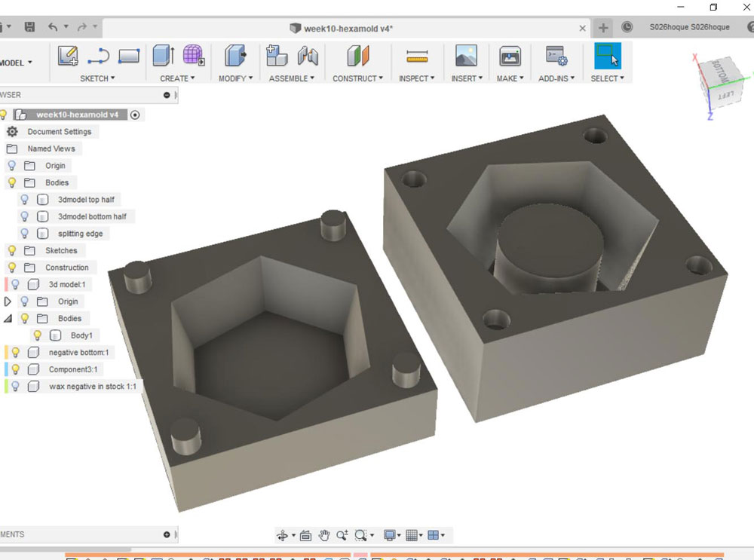Image resolution: width=754 pixels, height=560 pixels.
Task: Click the Offset Plane construct icon
Action: (357, 56)
